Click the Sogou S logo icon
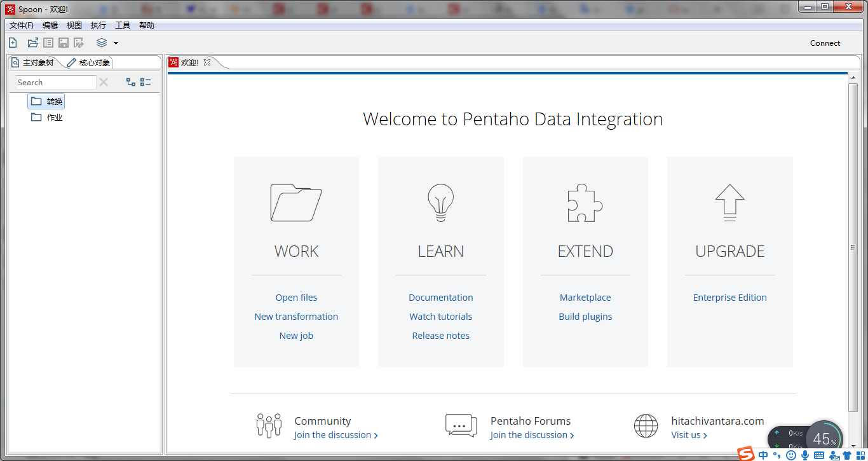The width and height of the screenshot is (868, 461). click(745, 454)
